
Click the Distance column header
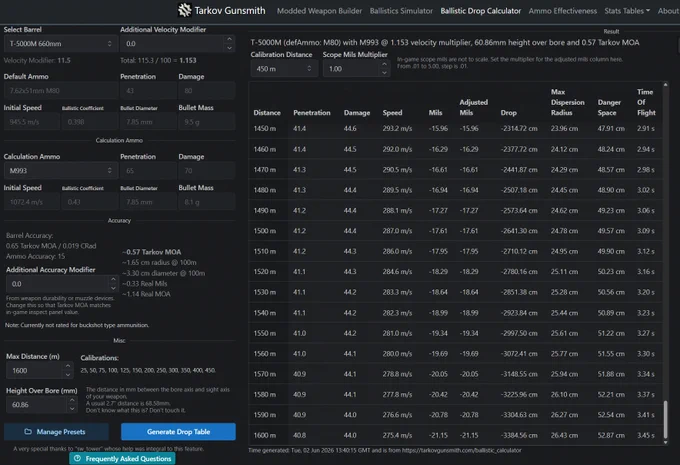(267, 113)
